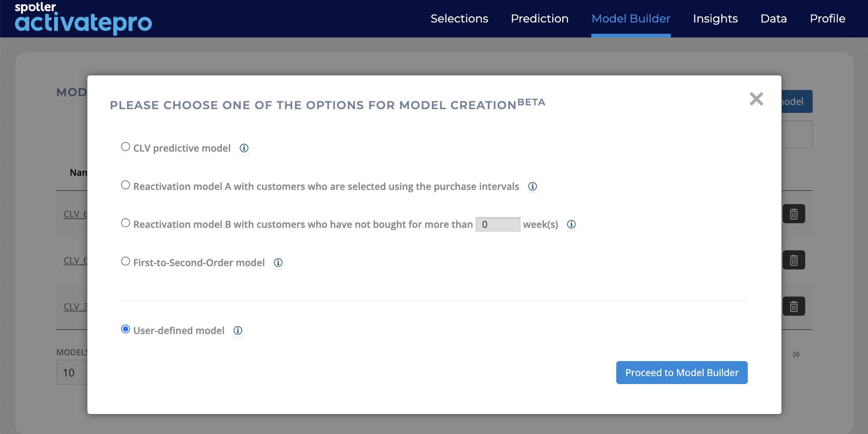The width and height of the screenshot is (868, 434).
Task: Open User-defined model info icon
Action: 238,331
